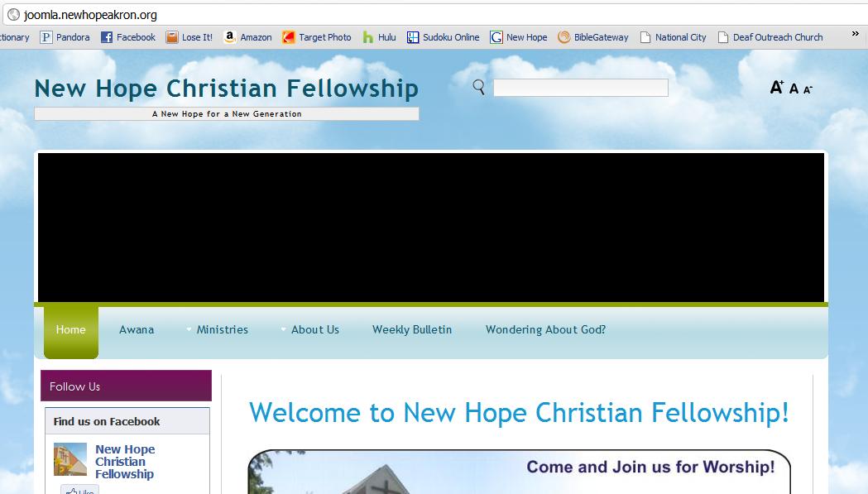Open the Hulu bookmark
This screenshot has width=868, height=494.
pyautogui.click(x=379, y=37)
